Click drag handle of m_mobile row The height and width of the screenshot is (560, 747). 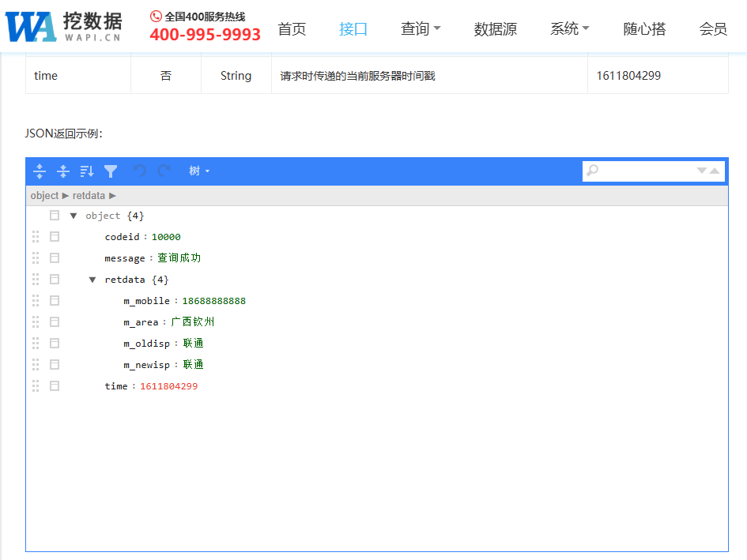pos(36,300)
